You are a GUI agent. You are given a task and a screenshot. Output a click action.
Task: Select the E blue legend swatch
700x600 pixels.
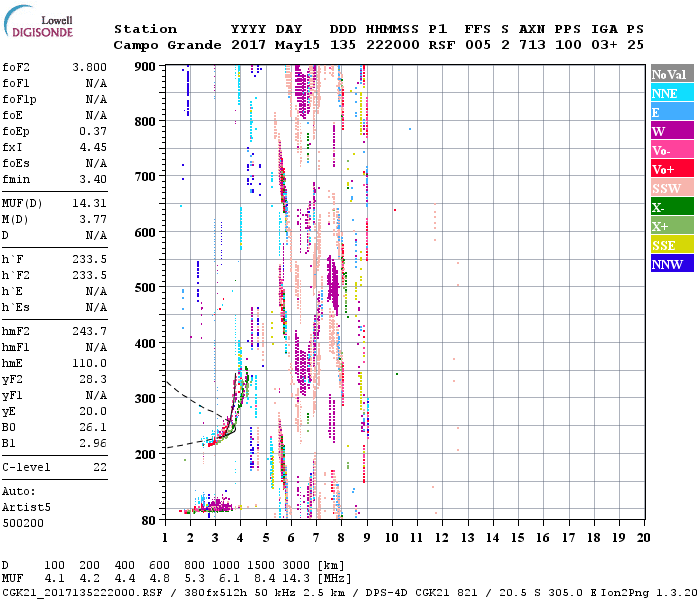point(672,112)
